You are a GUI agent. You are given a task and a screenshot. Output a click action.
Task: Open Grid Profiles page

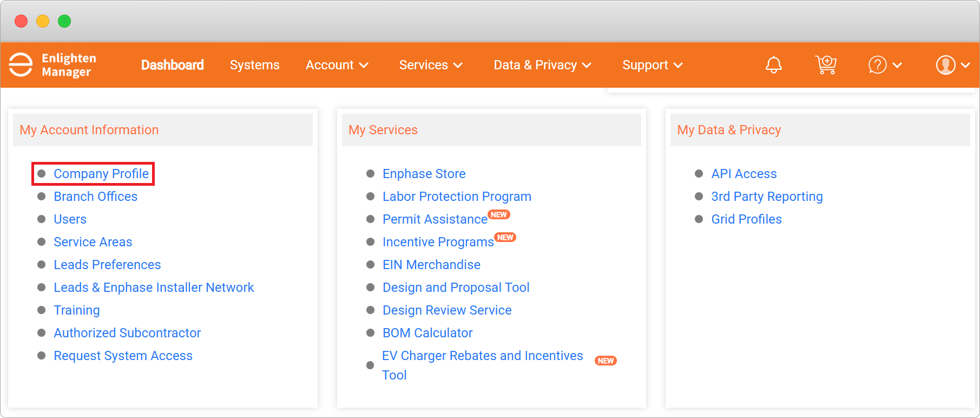click(x=746, y=219)
